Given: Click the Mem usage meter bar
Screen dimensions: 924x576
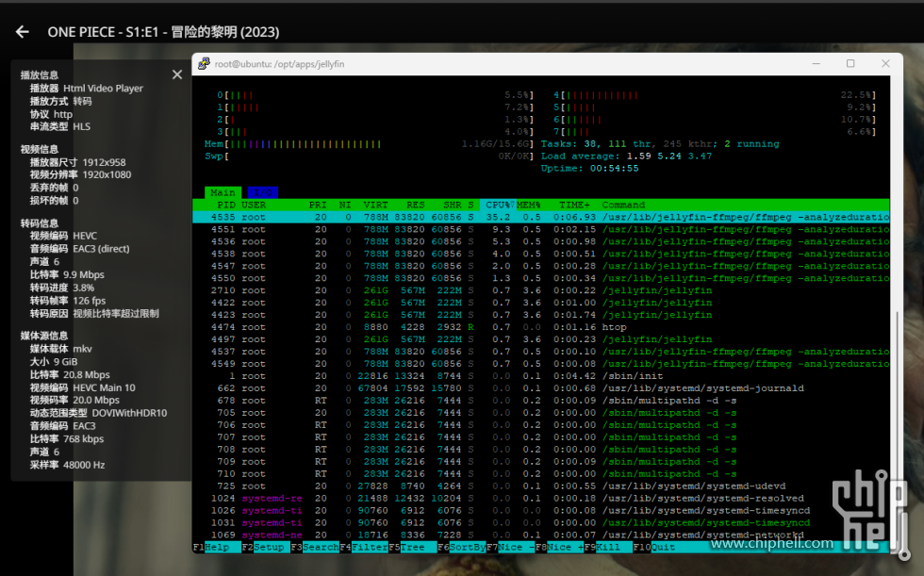Looking at the screenshot, I should [x=369, y=143].
